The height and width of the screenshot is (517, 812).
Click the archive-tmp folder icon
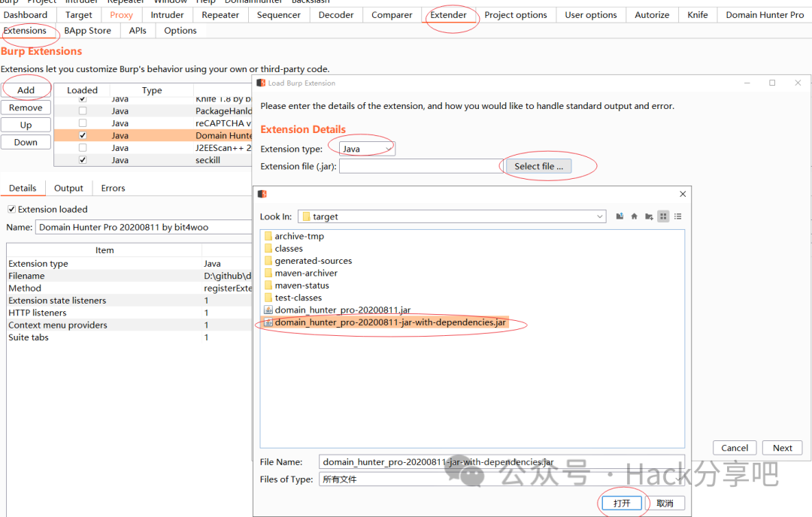(x=268, y=236)
